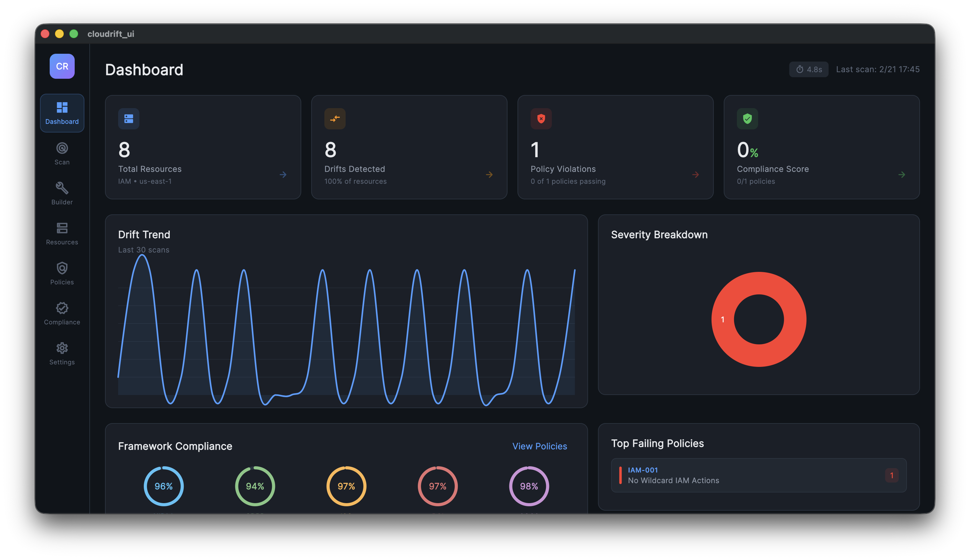
Task: Click the Compliance Score card arrow
Action: [902, 175]
